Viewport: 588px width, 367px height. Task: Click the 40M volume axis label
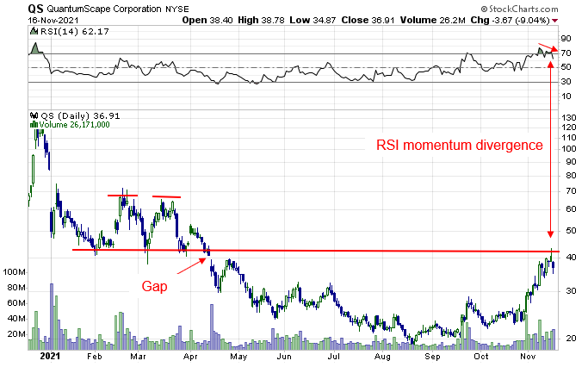click(16, 319)
